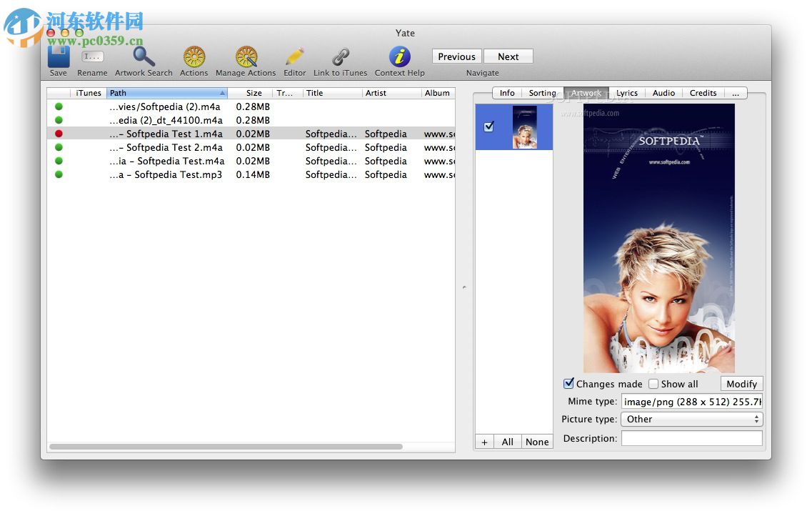
Task: Open the Rename tool
Action: 92,57
